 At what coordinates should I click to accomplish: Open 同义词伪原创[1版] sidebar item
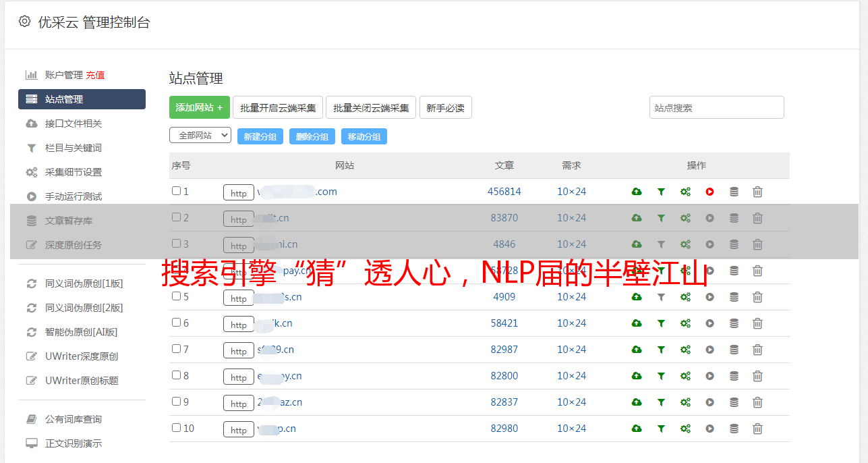pyautogui.click(x=84, y=283)
